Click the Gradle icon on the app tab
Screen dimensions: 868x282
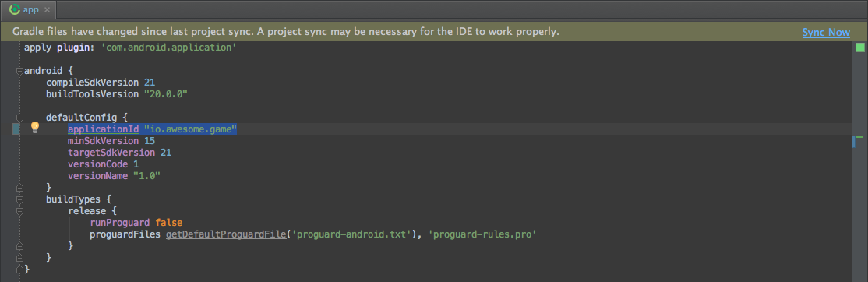pyautogui.click(x=15, y=9)
